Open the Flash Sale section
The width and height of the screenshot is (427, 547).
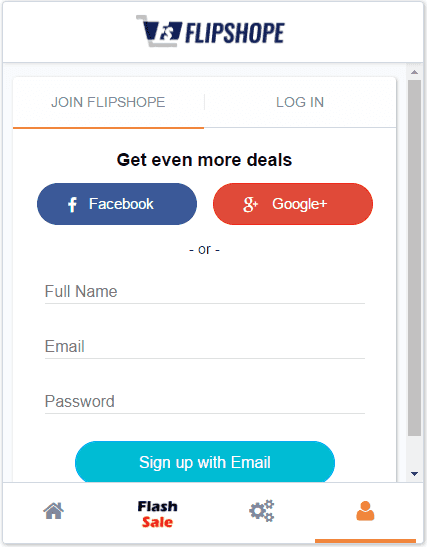[157, 514]
